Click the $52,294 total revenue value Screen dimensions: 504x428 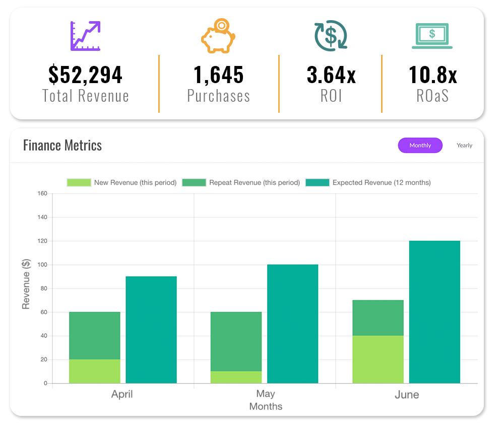(x=86, y=75)
